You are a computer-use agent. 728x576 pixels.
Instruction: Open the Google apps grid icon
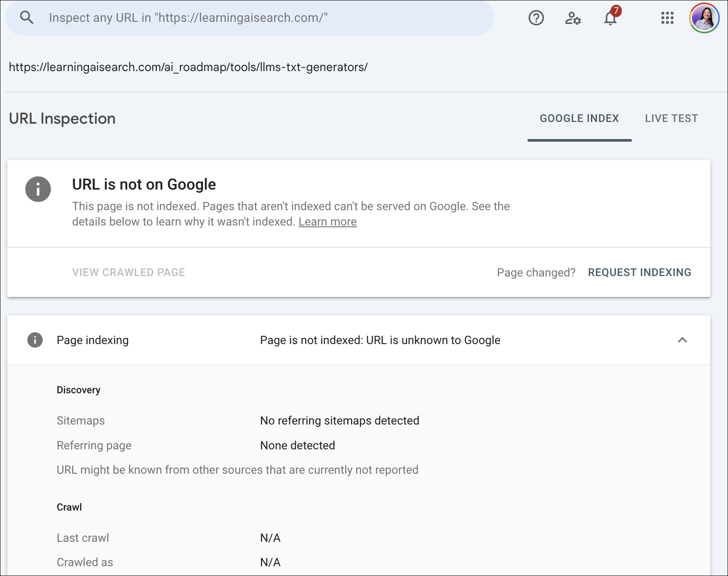point(667,18)
